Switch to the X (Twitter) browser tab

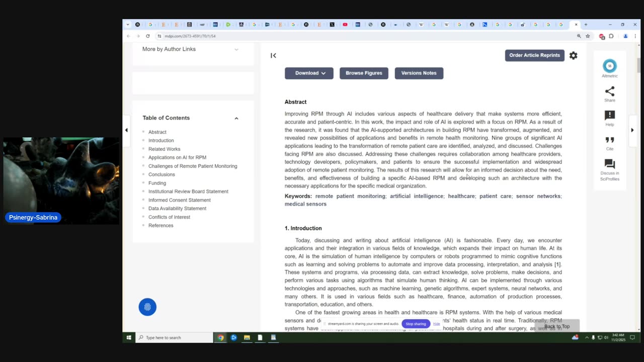332,25
